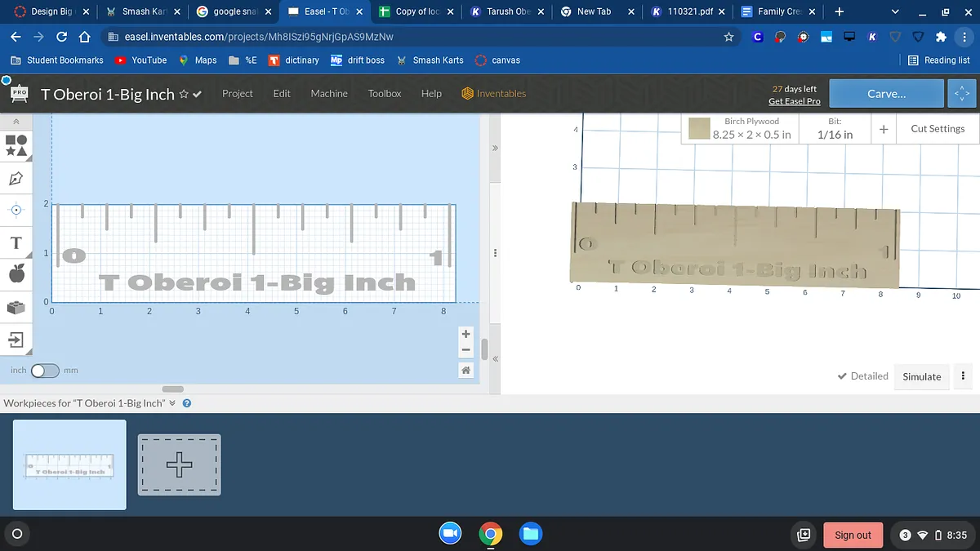This screenshot has width=980, height=551.
Task: Open the apple icon library
Action: tap(16, 274)
